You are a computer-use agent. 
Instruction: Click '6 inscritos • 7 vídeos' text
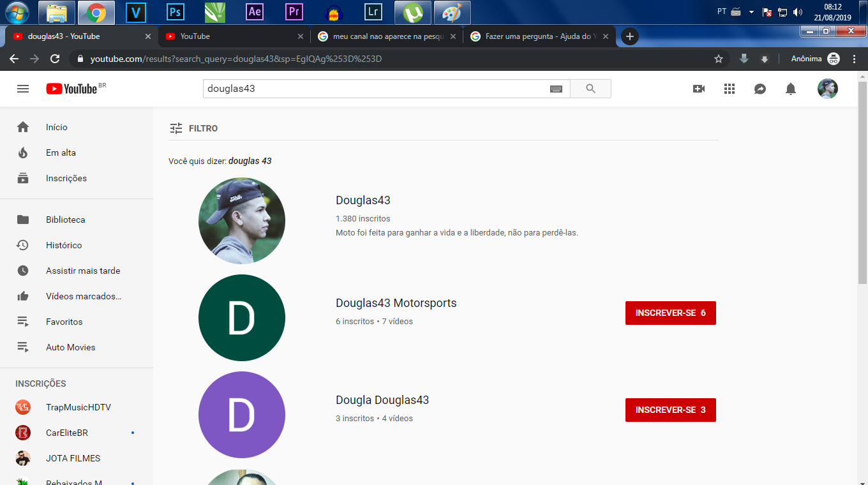[374, 322]
